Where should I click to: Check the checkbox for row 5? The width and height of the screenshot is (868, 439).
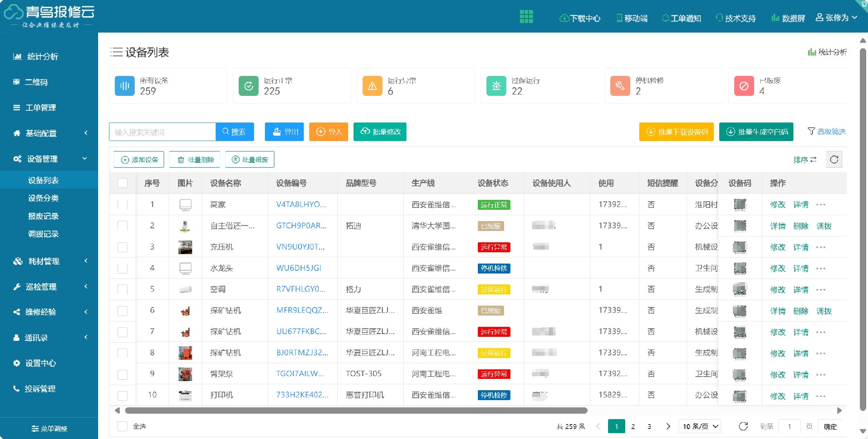(x=123, y=289)
